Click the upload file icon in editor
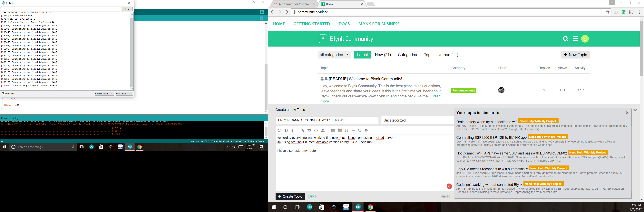The width and height of the screenshot is (644, 212). 323,130
